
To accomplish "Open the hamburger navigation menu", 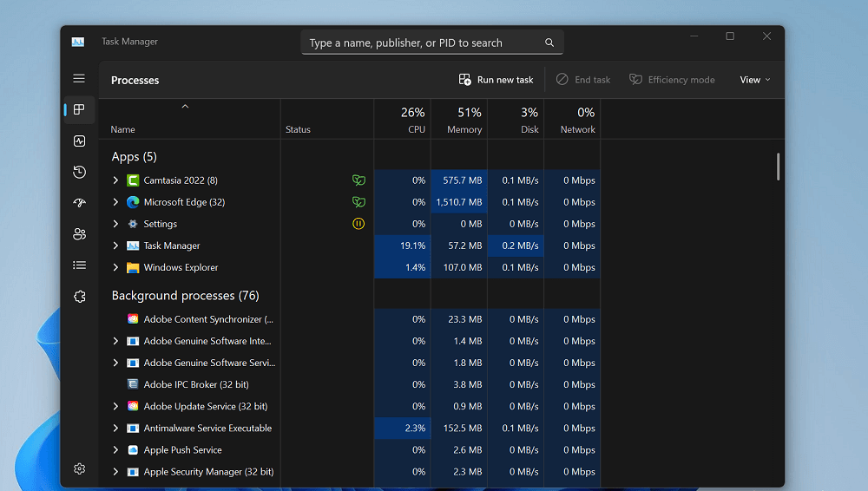I will pyautogui.click(x=79, y=79).
